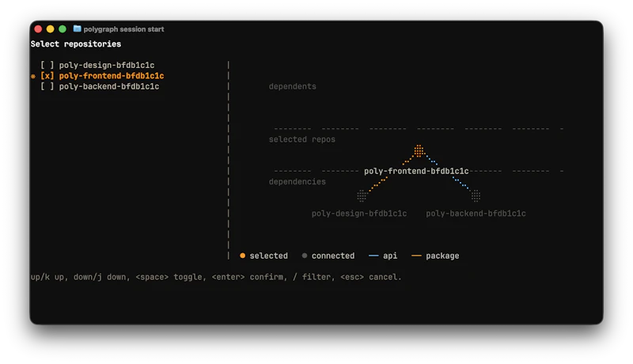This screenshot has height=364, width=633.
Task: Click the poly-frontend-bfdb1c1c label in the graph
Action: (x=416, y=171)
